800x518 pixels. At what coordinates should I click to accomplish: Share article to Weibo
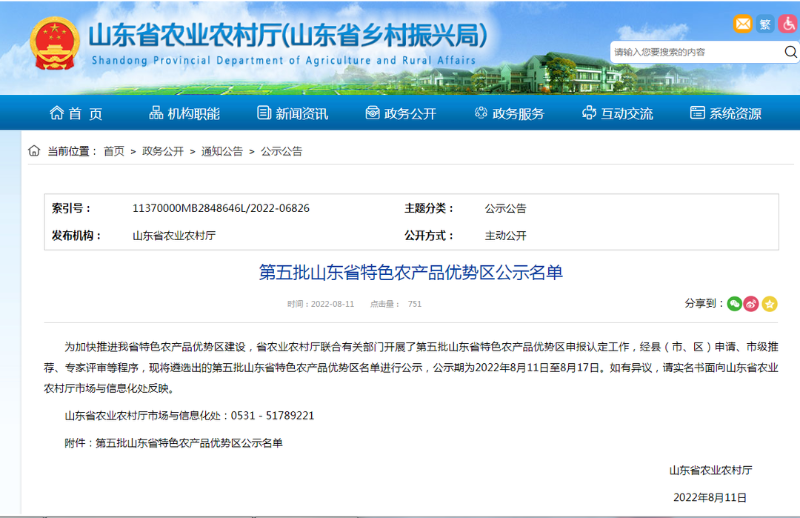click(751, 304)
